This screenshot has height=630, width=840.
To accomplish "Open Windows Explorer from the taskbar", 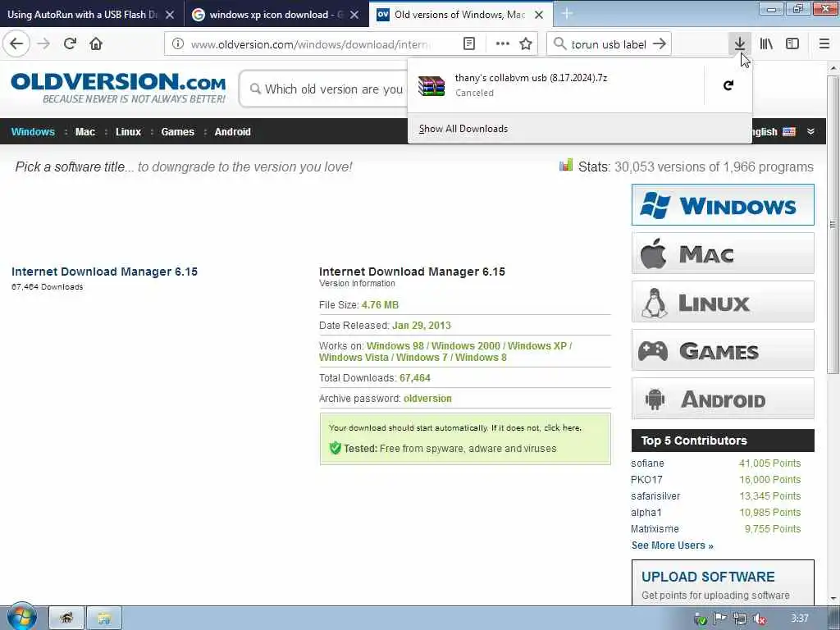I will point(104,619).
